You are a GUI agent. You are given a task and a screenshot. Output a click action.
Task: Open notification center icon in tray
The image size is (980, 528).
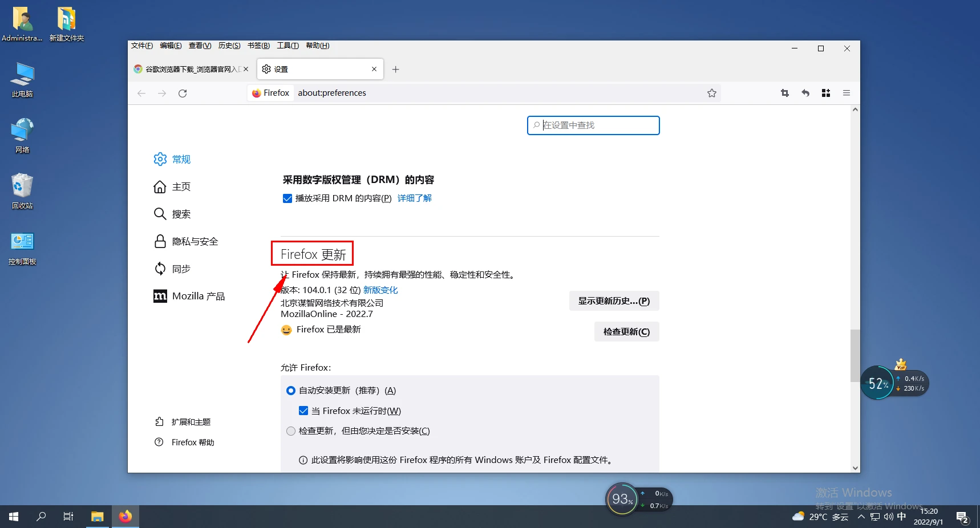962,517
